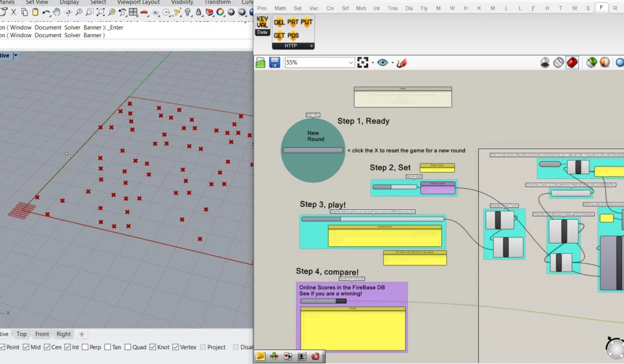Click the New Round reset button bar

313,150
